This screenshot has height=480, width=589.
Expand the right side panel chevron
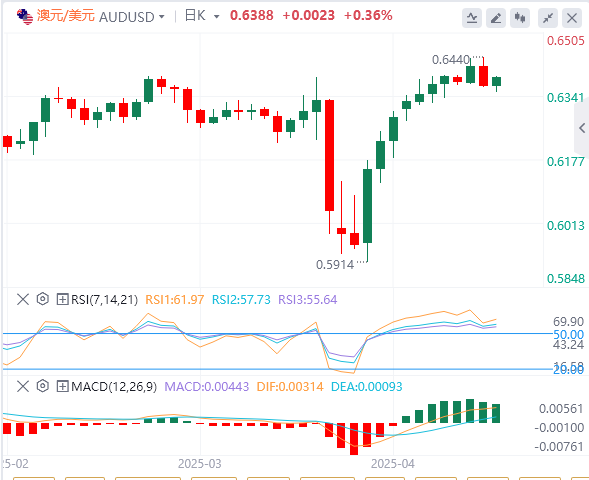582,128
